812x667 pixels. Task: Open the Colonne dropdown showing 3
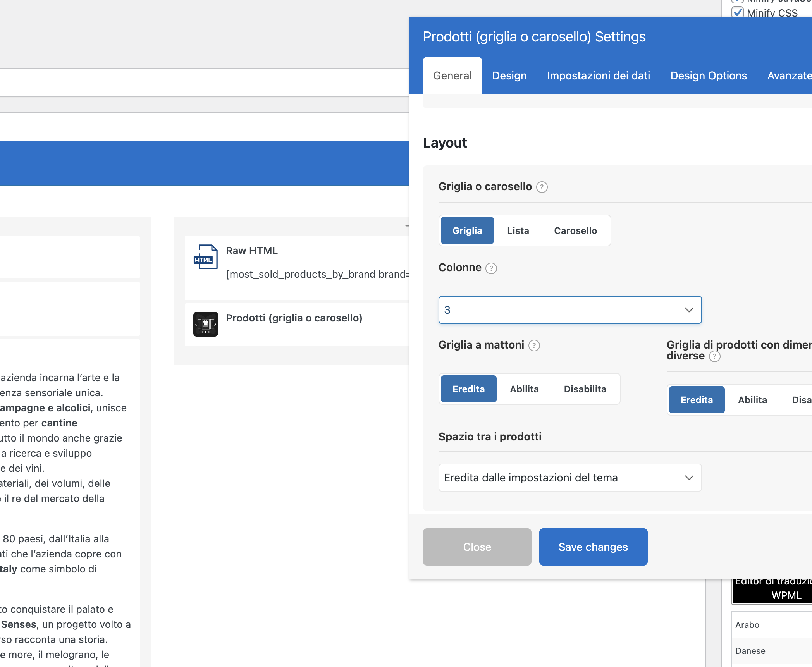click(x=570, y=310)
